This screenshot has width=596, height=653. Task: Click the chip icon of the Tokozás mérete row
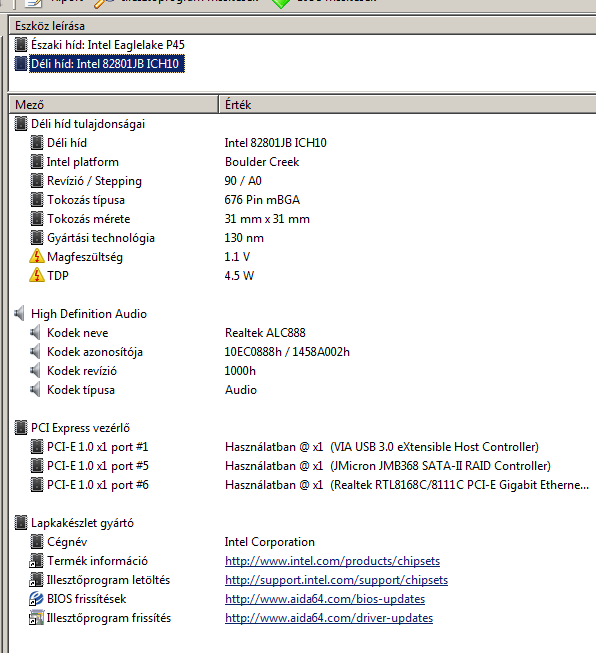pyautogui.click(x=37, y=219)
